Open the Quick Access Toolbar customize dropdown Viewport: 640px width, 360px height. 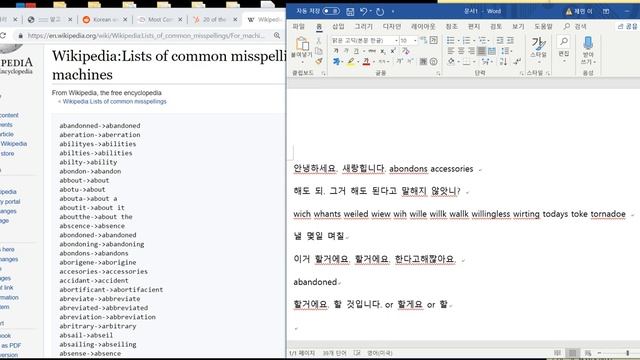393,11
